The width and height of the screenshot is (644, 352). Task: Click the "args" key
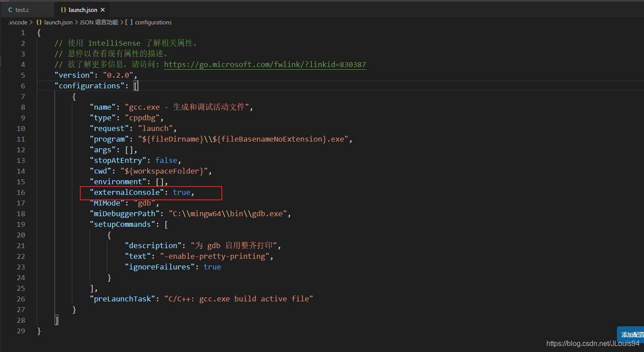tap(102, 150)
